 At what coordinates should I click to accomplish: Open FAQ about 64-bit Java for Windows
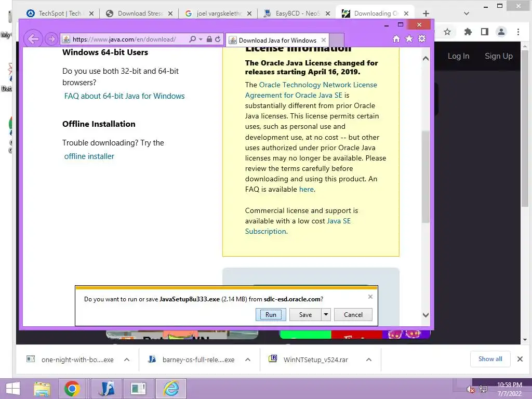tap(124, 96)
